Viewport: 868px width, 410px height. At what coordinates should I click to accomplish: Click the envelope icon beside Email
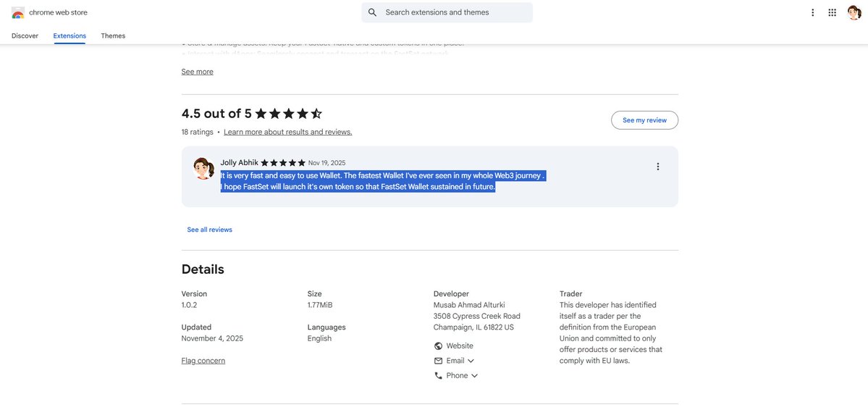[x=439, y=361]
